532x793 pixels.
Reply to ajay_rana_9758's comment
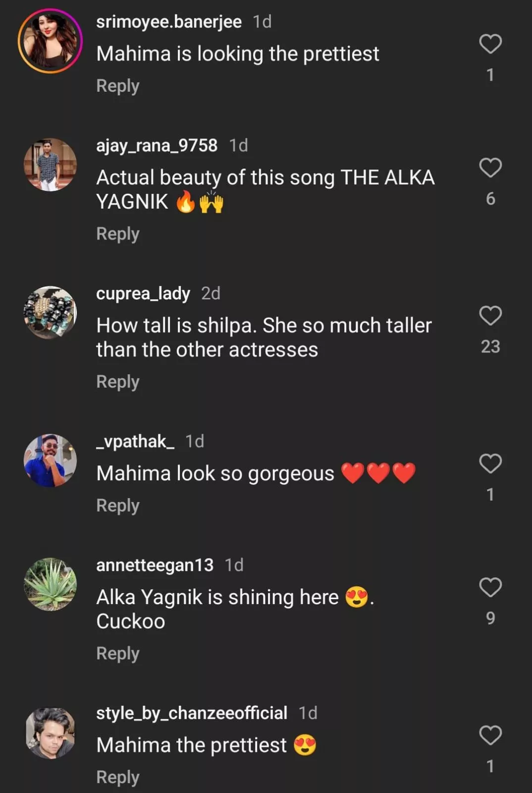pos(118,233)
